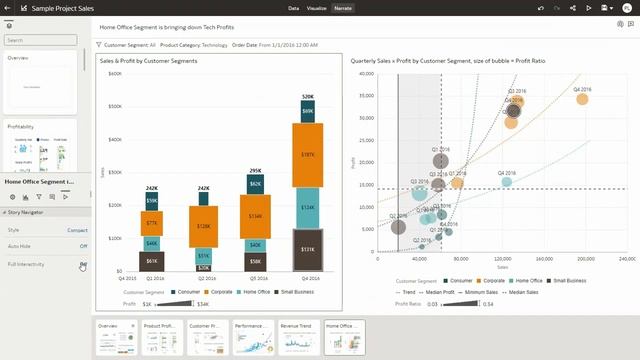Screen dimensions: 640x360
Task: Collapse the Story Navigator section
Action: (x=5, y=212)
